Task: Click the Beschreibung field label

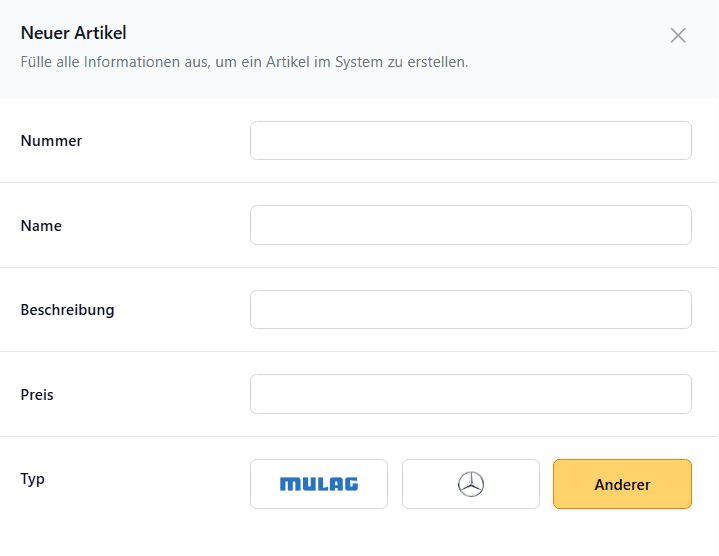Action: tap(67, 310)
